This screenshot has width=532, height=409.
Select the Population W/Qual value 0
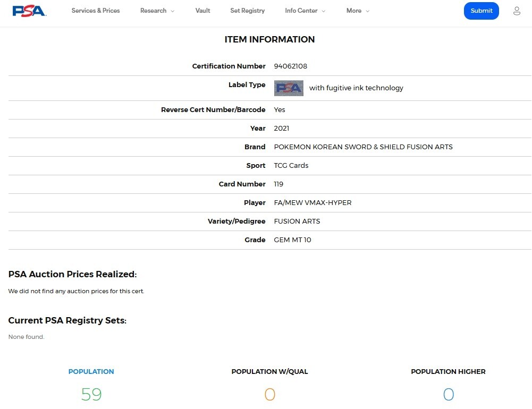(x=270, y=394)
